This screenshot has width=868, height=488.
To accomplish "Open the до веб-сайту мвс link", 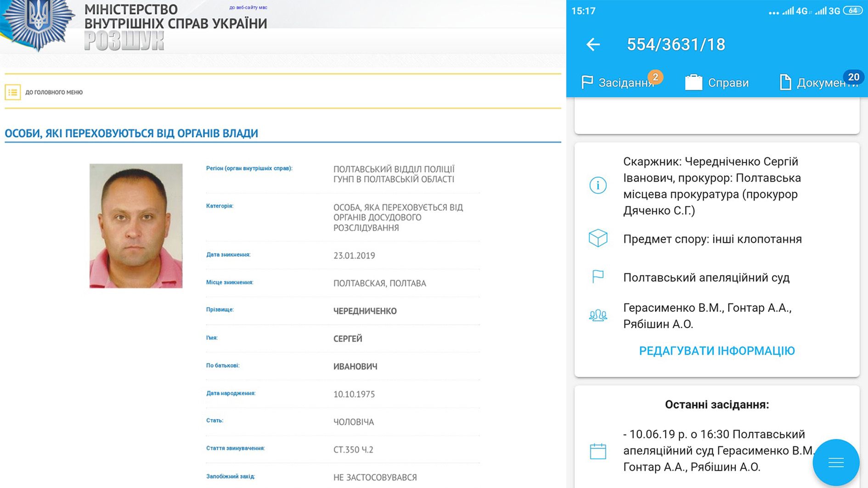I will [x=248, y=8].
